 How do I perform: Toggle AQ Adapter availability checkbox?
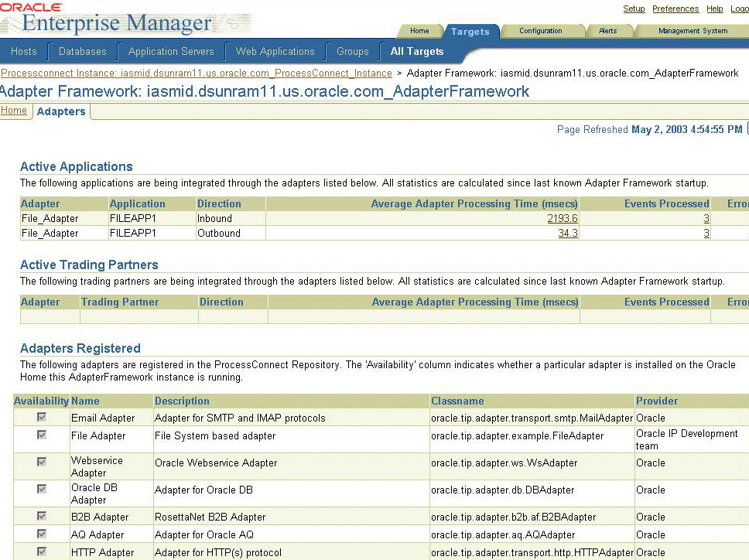point(42,534)
